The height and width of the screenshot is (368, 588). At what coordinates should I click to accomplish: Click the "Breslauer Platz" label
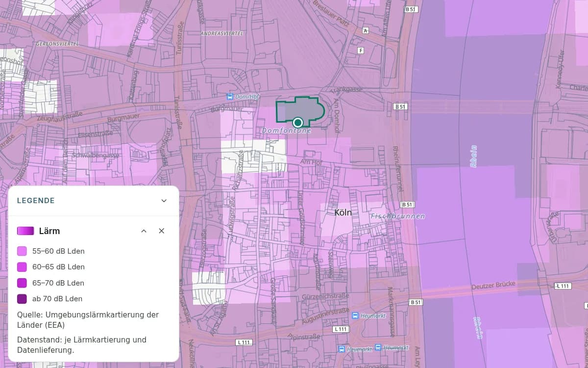(x=332, y=12)
